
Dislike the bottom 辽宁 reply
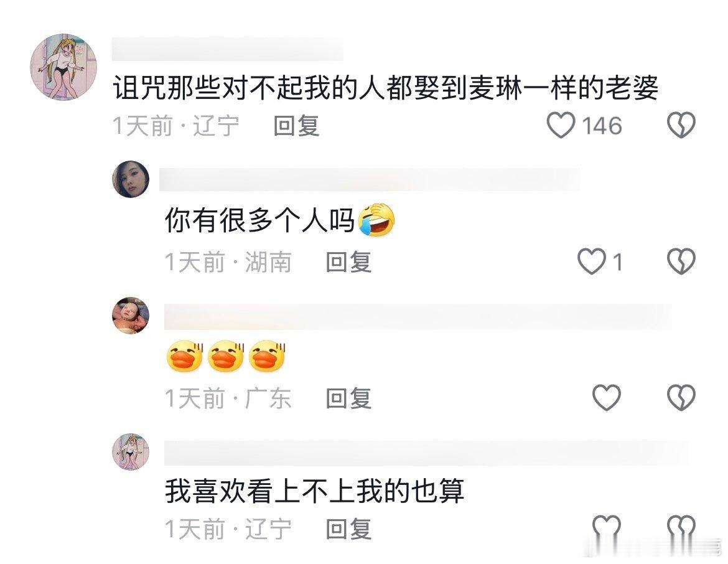coord(681,527)
